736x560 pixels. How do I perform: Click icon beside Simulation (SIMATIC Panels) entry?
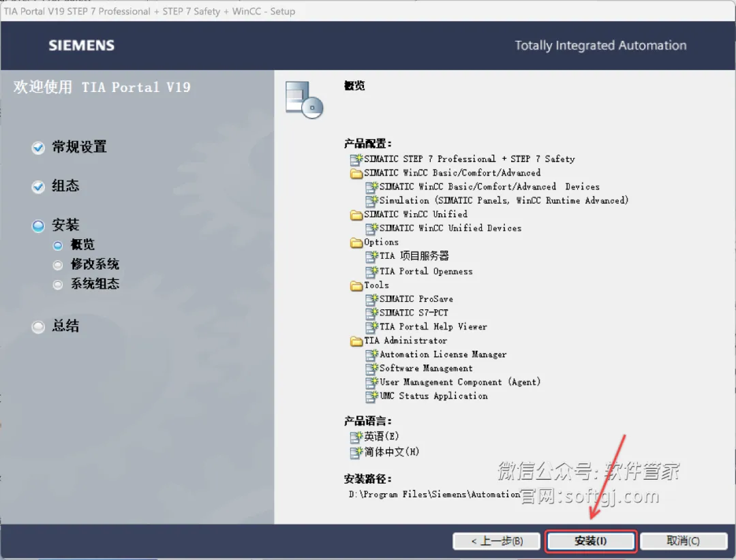[x=372, y=201]
